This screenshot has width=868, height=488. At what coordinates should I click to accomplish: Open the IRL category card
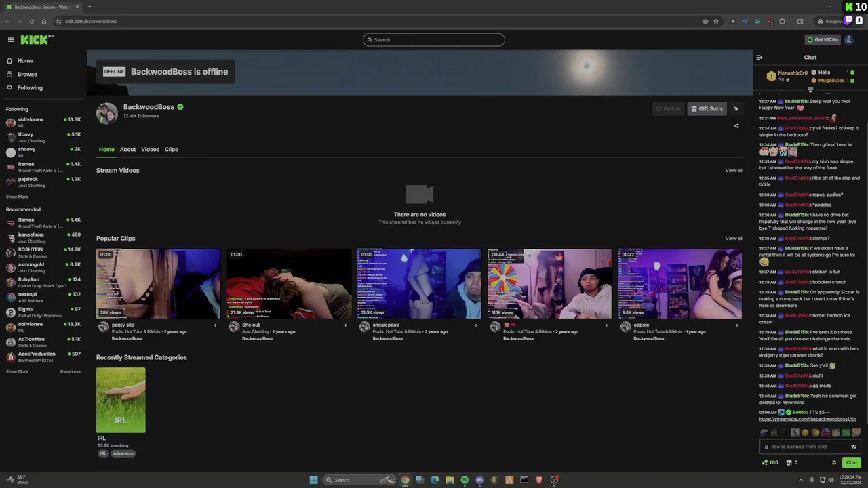click(x=121, y=400)
